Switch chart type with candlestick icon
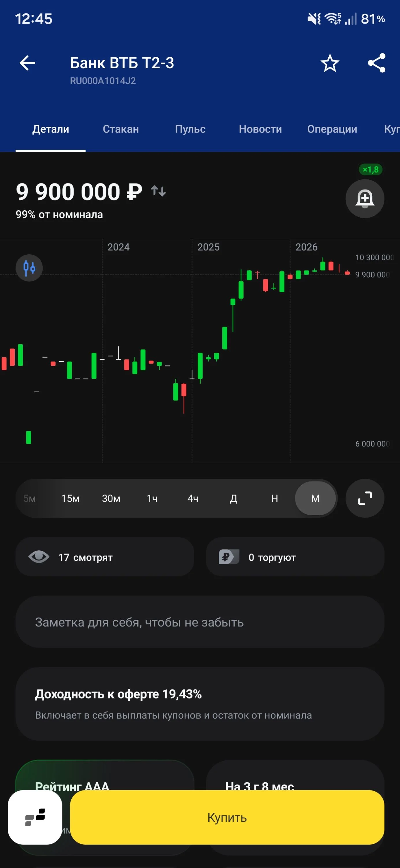The width and height of the screenshot is (400, 868). (x=29, y=268)
